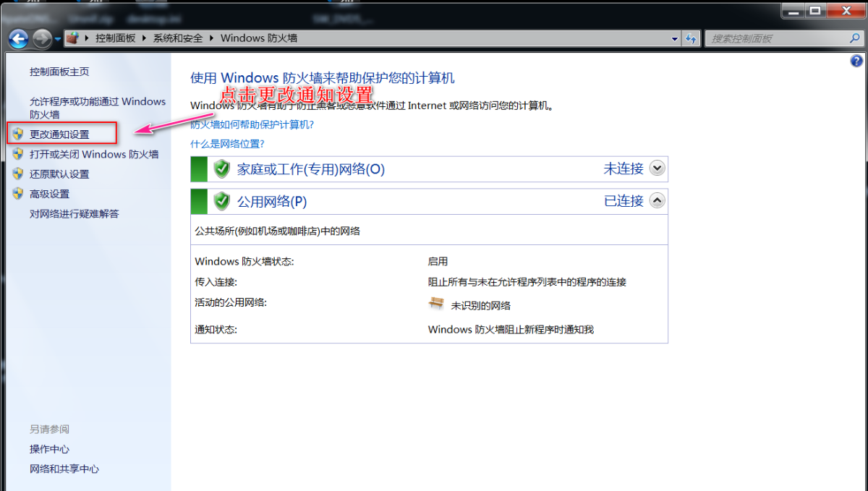Minimize the firewall window
The height and width of the screenshot is (491, 868).
[x=793, y=11]
